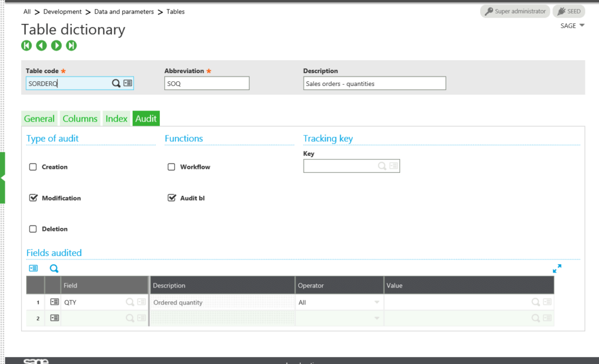This screenshot has height=364, width=599.
Task: Go to the next record with green arrow
Action: click(56, 45)
